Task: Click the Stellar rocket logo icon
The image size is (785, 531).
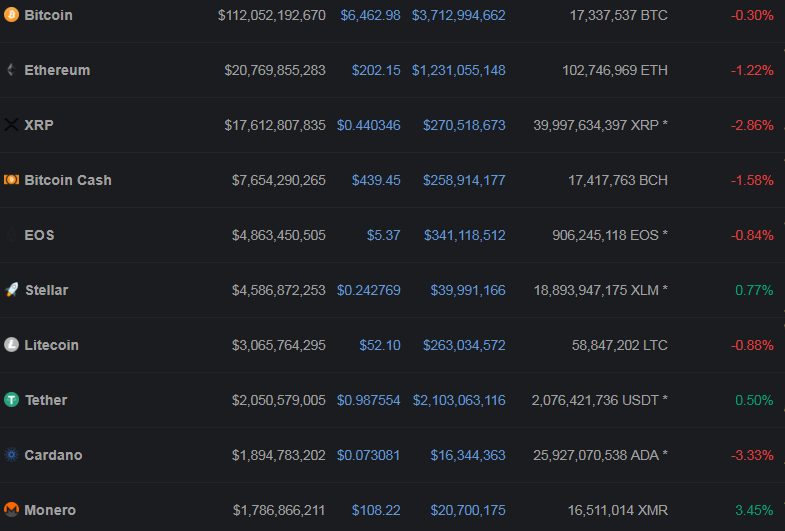Action: point(12,290)
